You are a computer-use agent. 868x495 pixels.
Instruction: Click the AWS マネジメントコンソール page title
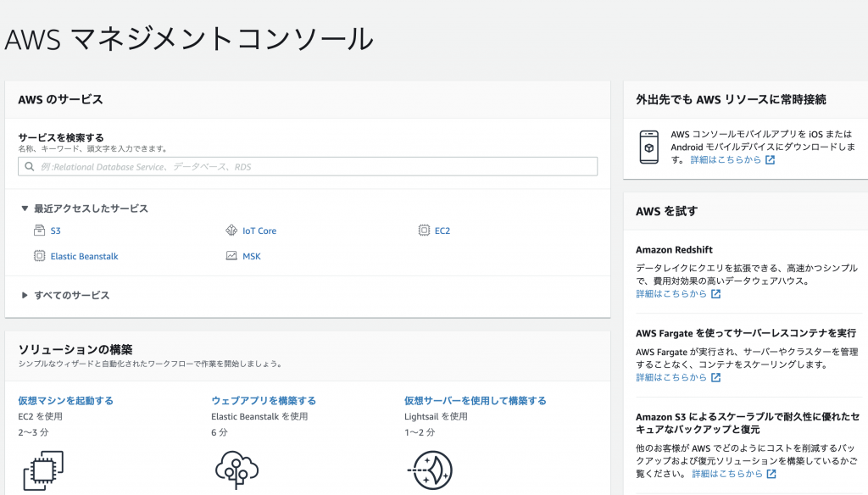(x=189, y=39)
